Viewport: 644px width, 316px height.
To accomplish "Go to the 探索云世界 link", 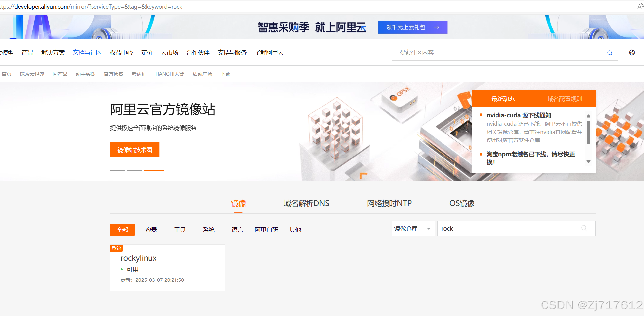I will pyautogui.click(x=32, y=74).
